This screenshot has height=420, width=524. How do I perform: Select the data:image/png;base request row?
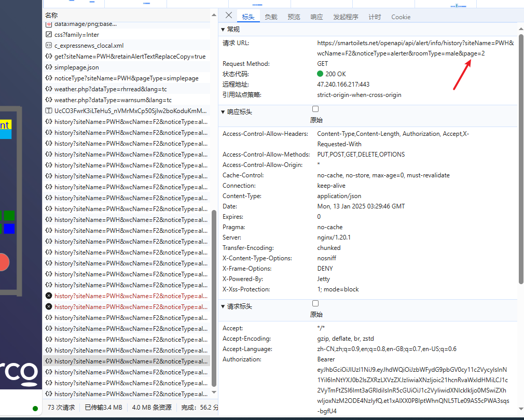click(x=127, y=24)
